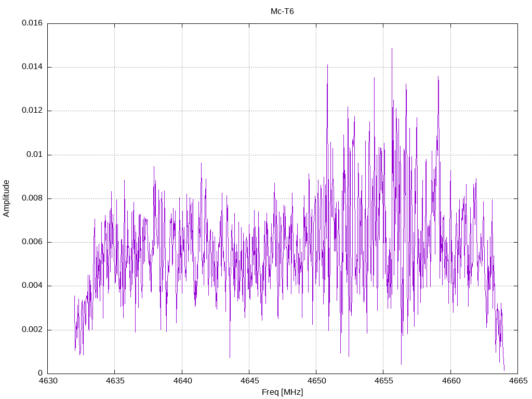The image size is (532, 399).
Task: Select the Amplitude y-axis label
Action: (6, 198)
